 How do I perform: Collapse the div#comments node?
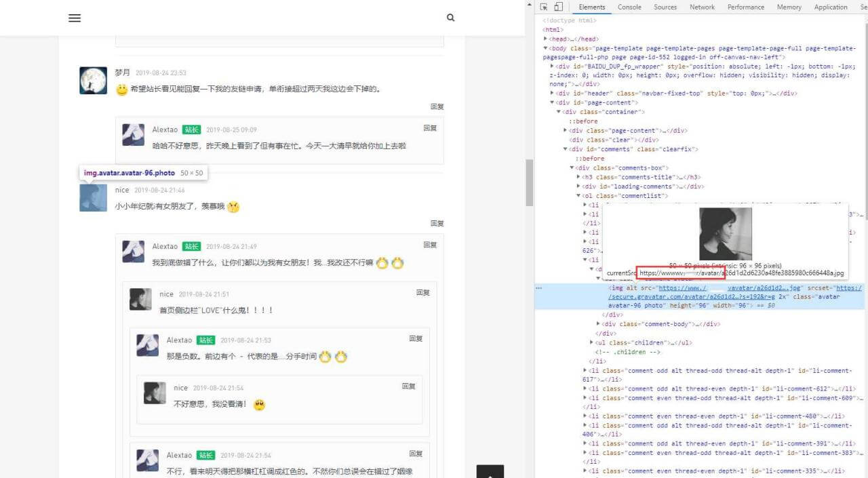pyautogui.click(x=566, y=149)
